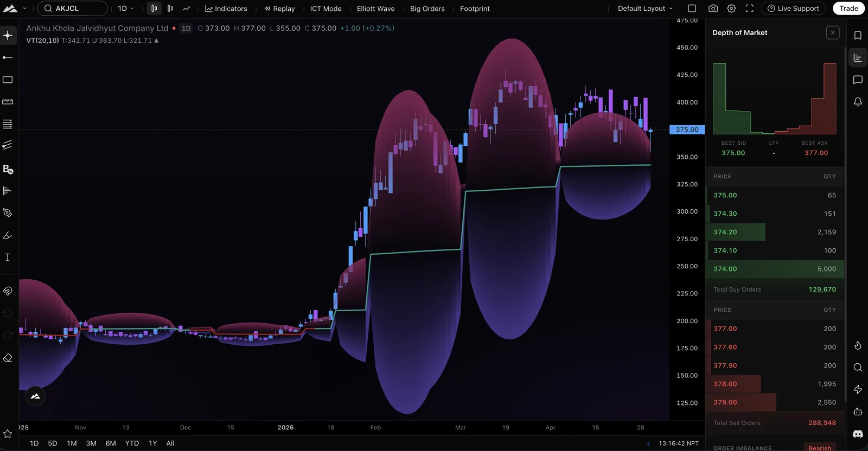Open ICT Mode

(x=325, y=9)
